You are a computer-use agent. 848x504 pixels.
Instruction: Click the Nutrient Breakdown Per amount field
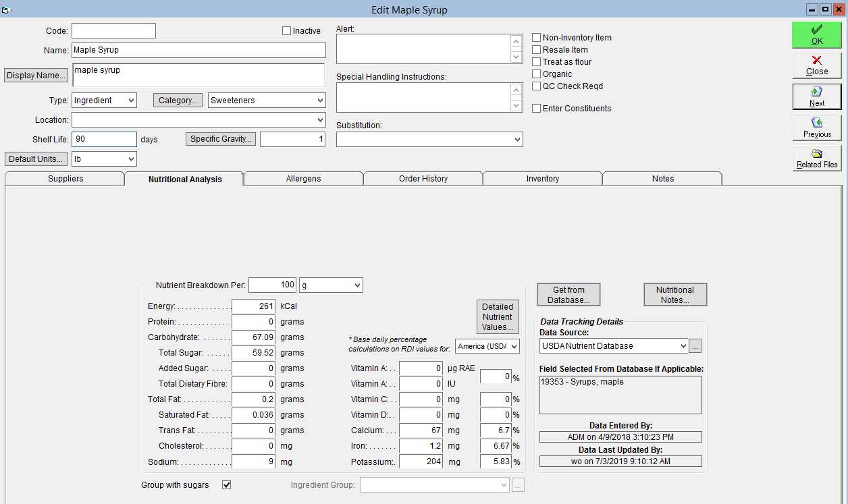[273, 285]
